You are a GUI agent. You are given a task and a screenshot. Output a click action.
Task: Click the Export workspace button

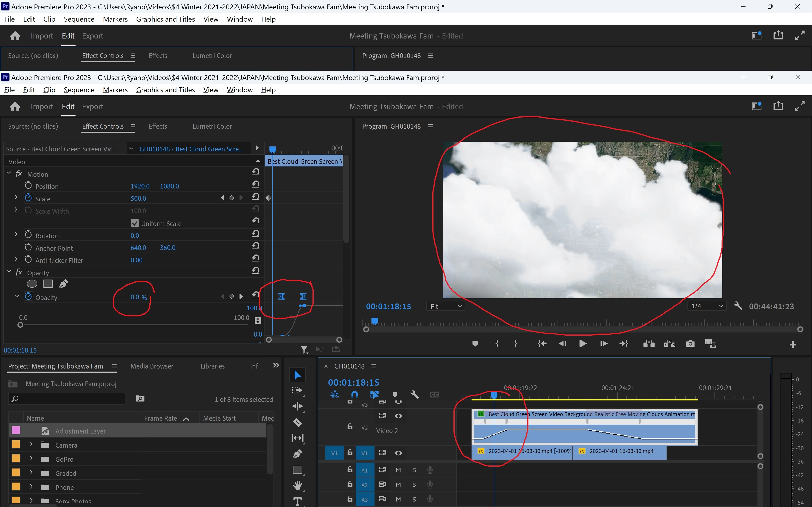pyautogui.click(x=92, y=107)
